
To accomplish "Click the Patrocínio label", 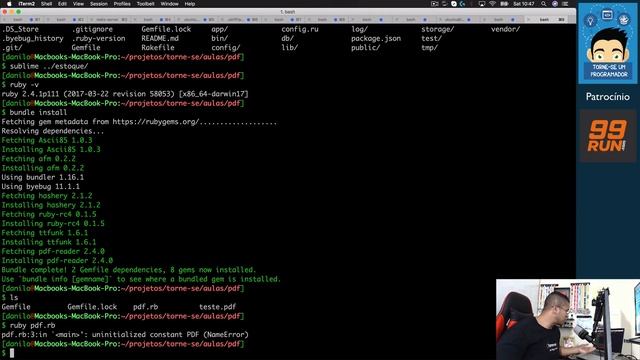I will click(608, 97).
